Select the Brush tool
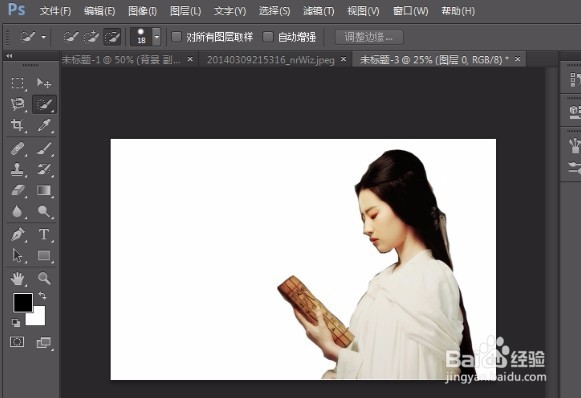 pyautogui.click(x=44, y=148)
